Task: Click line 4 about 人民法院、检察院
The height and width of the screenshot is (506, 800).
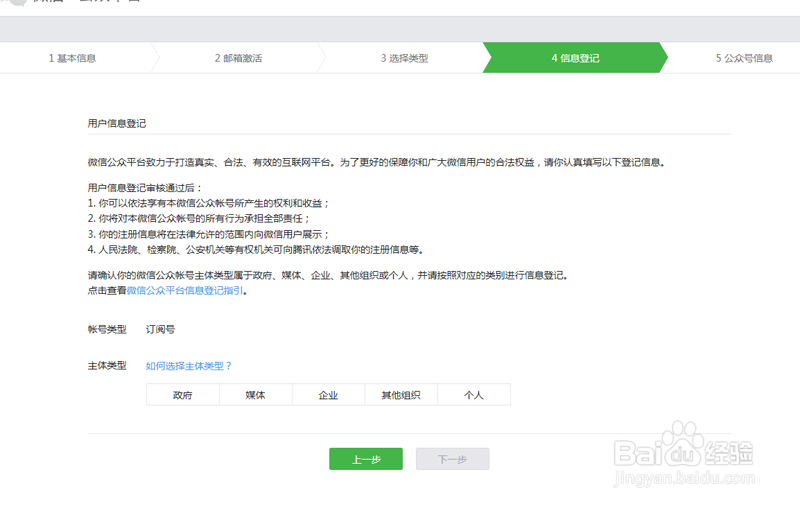Action: point(256,249)
